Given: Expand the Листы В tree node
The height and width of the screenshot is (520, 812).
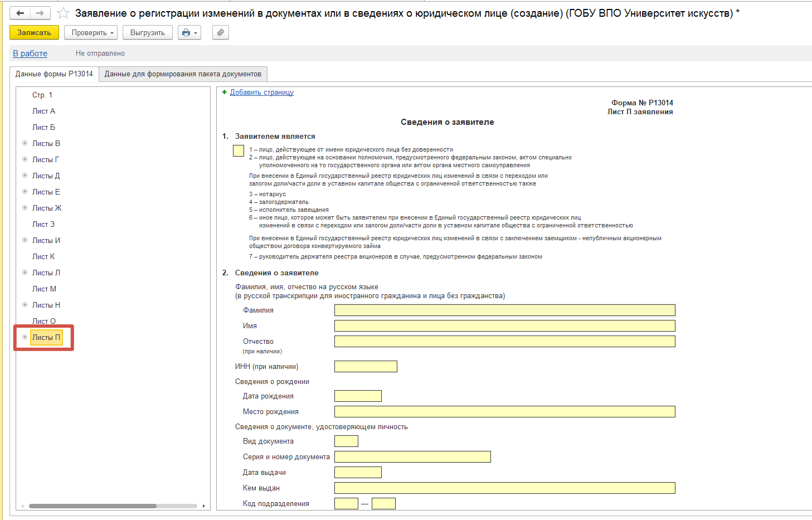Looking at the screenshot, I should [25, 143].
